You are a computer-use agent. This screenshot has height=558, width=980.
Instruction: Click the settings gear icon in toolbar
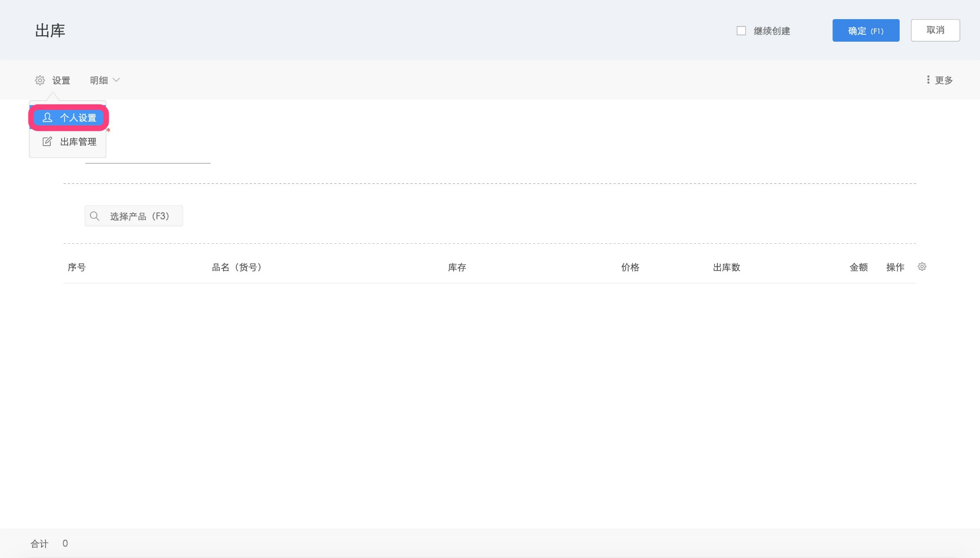pos(40,80)
